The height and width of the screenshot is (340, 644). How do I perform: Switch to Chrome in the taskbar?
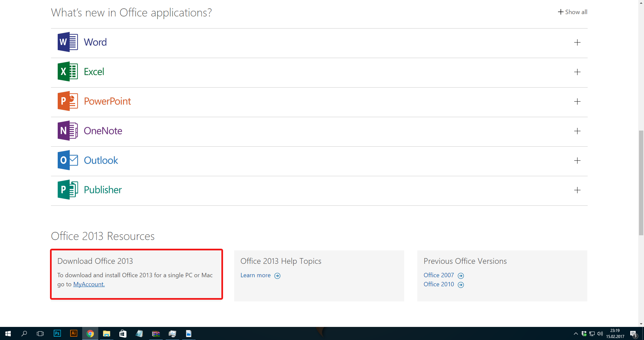[90, 334]
